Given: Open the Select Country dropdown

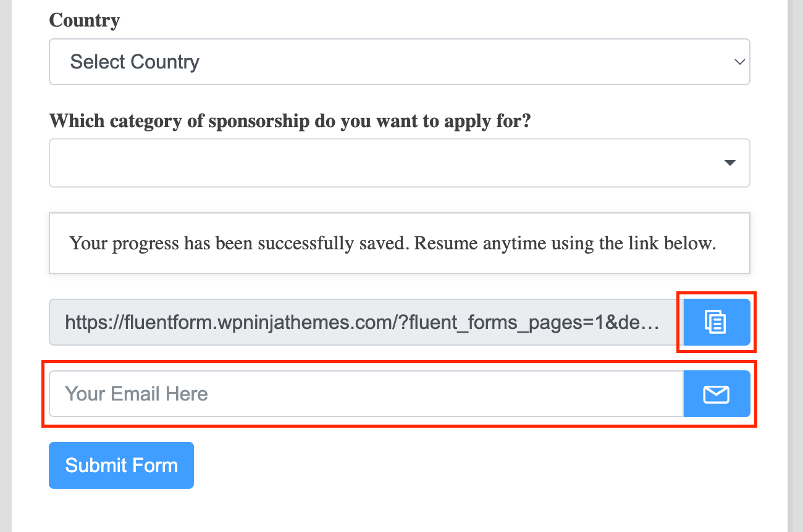Looking at the screenshot, I should pos(399,62).
